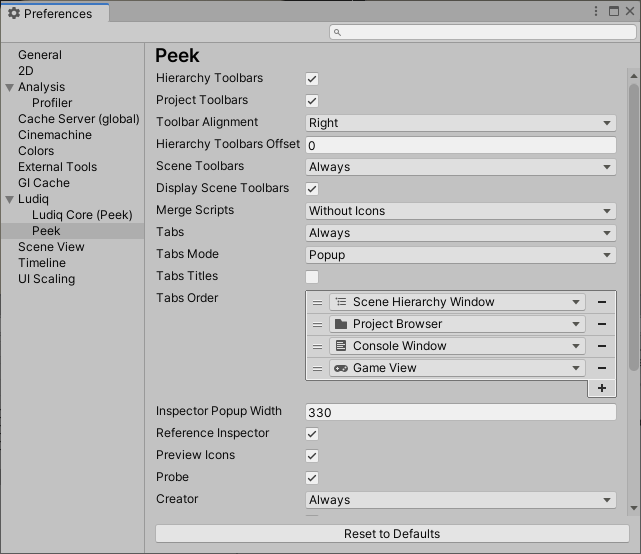Click Hierarchy Toolbars Offset field
Screen dimensions: 641x554
pyautogui.click(x=461, y=146)
